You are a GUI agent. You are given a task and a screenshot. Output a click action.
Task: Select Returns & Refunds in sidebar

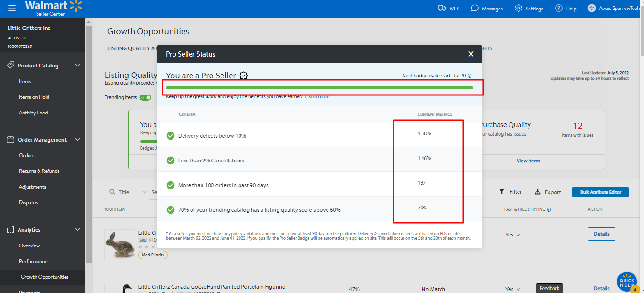point(39,171)
